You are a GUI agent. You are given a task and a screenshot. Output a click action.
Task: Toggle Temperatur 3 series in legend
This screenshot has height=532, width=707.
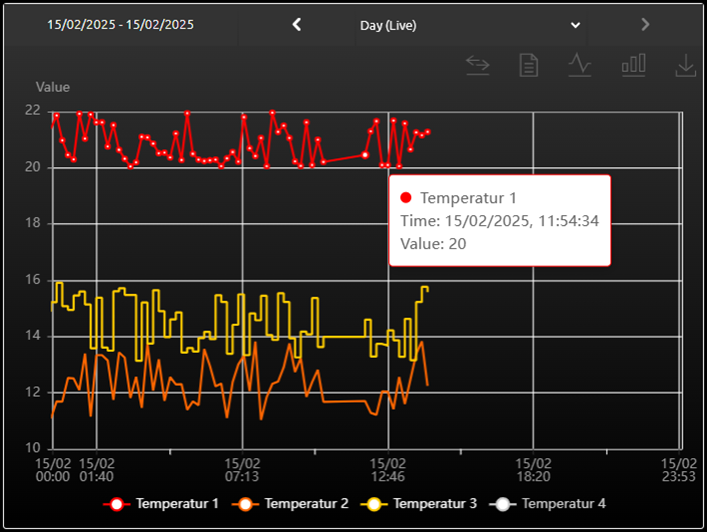tap(434, 504)
